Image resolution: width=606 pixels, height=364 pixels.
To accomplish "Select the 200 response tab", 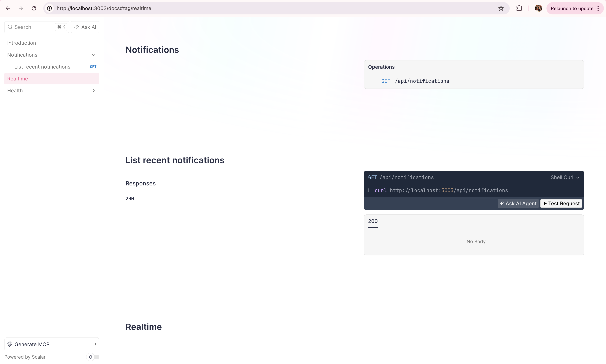I will point(372,221).
